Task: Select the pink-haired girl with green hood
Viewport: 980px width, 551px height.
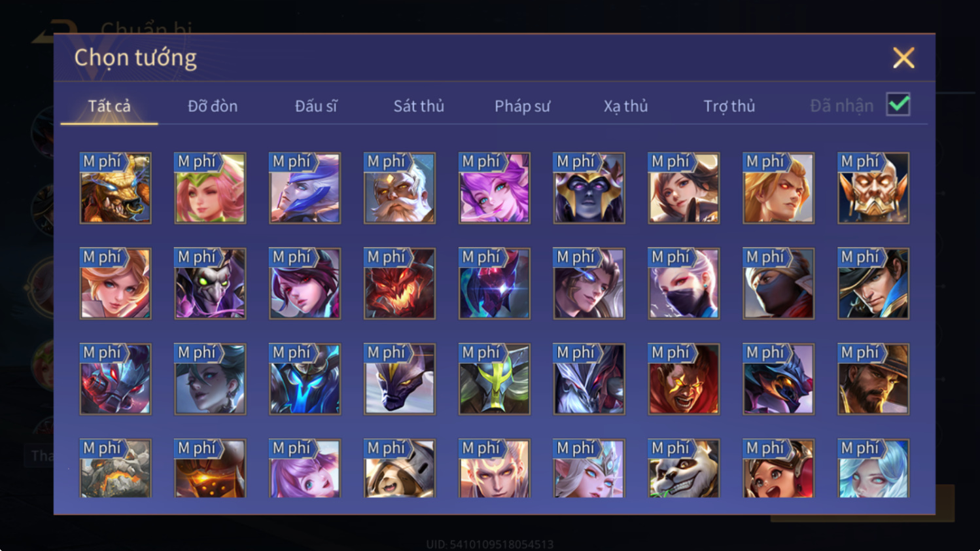Action: (210, 188)
